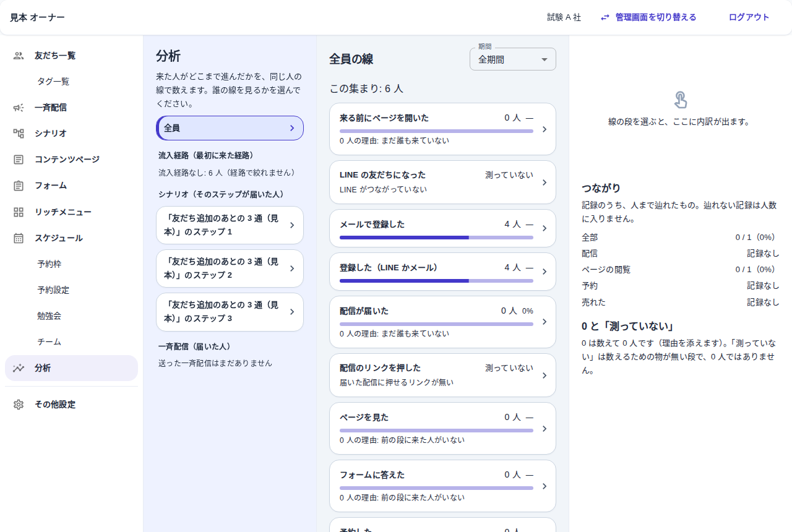792x532 pixels.
Task: Click the 配信が届いた progress bar
Action: [436, 324]
